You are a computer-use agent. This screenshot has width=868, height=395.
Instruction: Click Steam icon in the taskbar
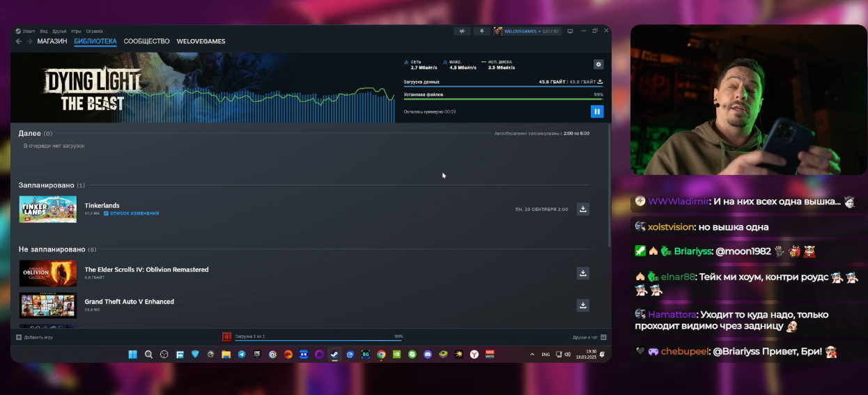[335, 355]
